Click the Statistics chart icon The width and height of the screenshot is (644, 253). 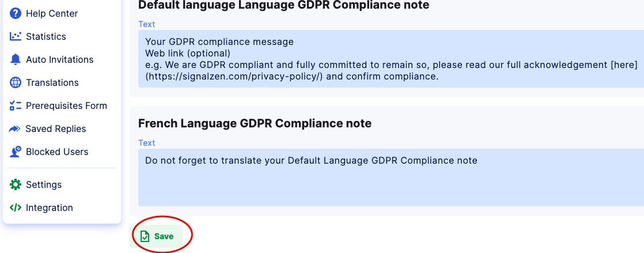coord(16,36)
